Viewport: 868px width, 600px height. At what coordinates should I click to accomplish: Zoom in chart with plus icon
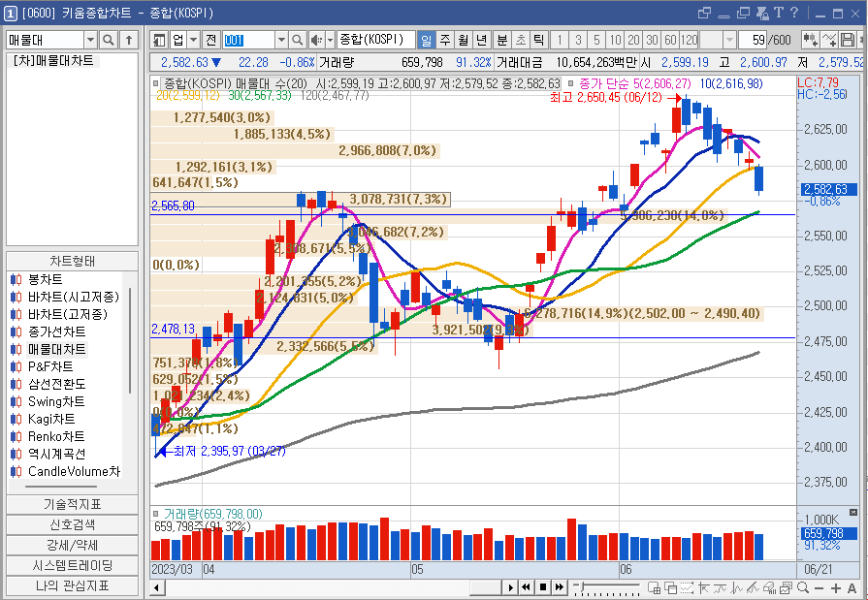point(836,588)
